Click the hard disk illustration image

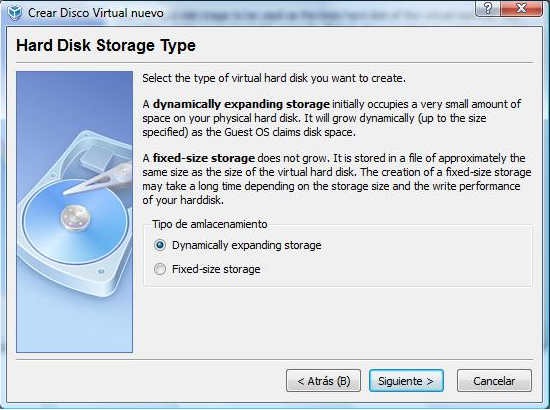[x=74, y=212]
